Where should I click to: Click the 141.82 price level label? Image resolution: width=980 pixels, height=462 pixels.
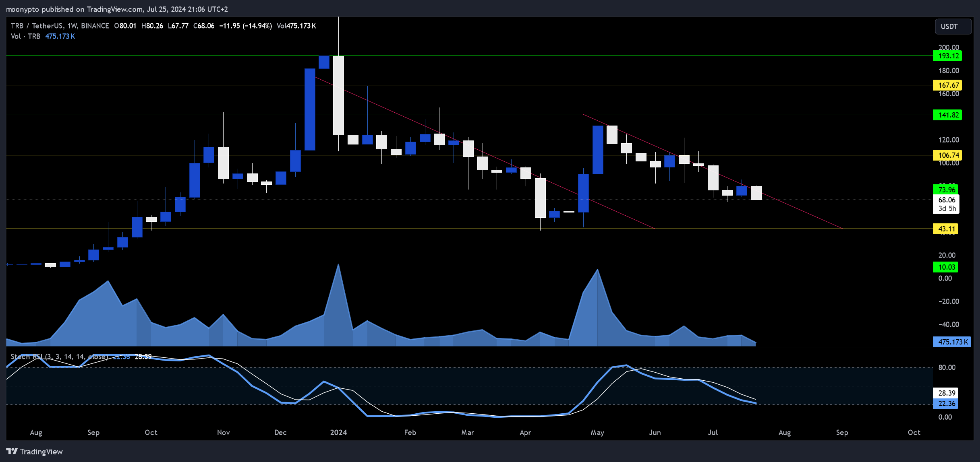click(x=947, y=115)
